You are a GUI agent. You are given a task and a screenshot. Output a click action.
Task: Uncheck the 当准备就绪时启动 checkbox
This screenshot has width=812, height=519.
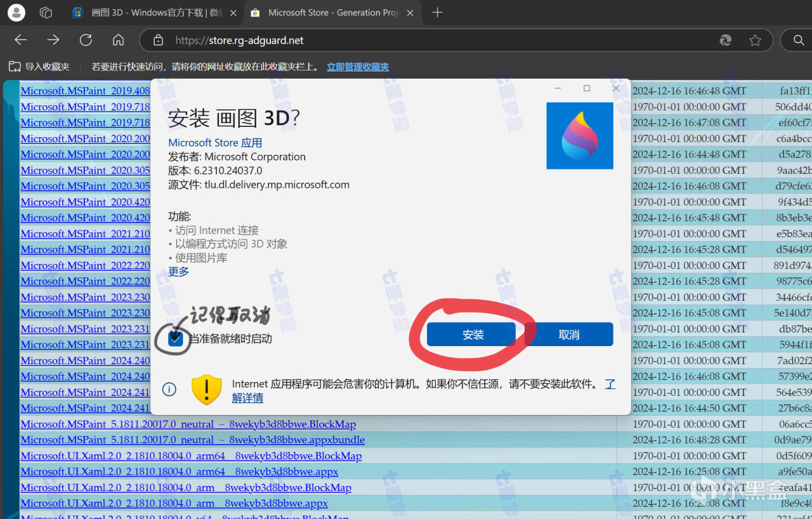(176, 339)
